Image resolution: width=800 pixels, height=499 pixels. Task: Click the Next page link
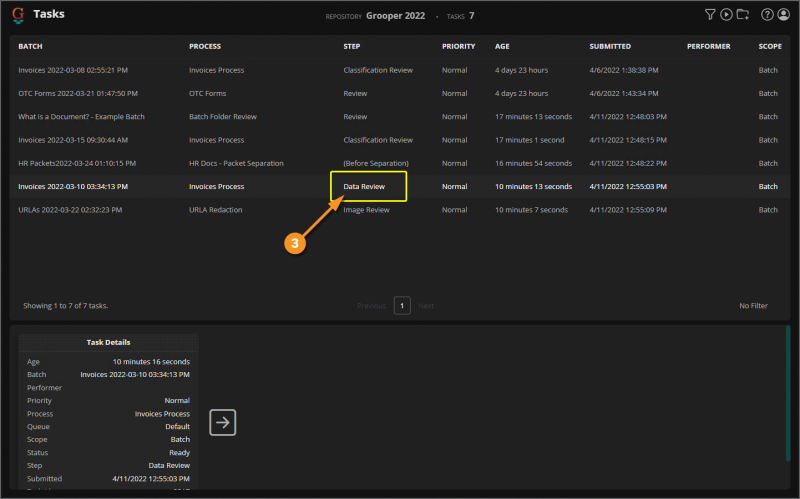[426, 306]
